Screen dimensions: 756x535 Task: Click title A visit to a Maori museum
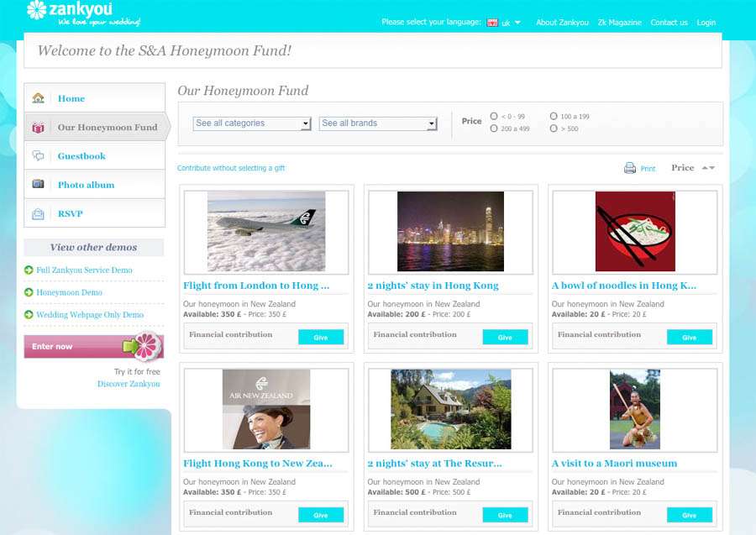(614, 463)
